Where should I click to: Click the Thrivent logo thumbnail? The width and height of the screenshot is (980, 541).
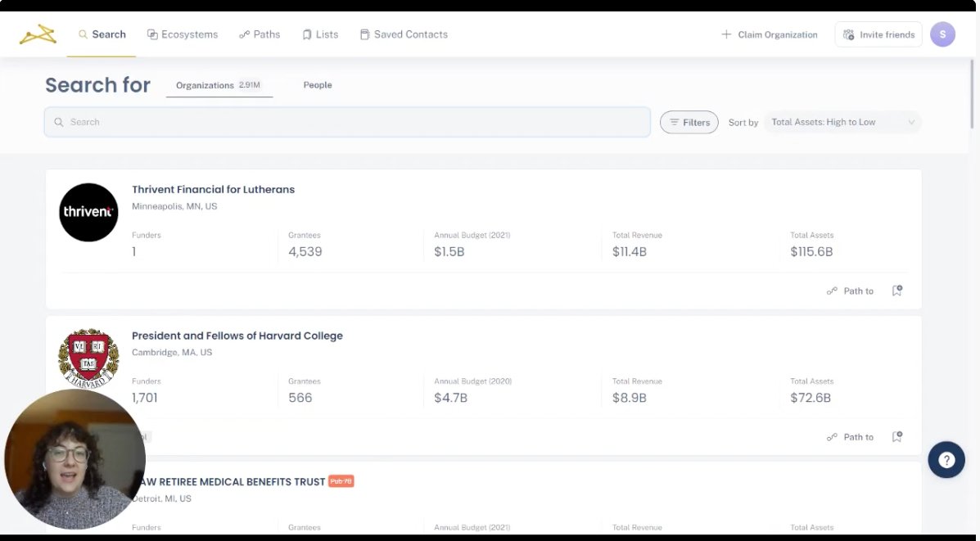click(x=88, y=213)
